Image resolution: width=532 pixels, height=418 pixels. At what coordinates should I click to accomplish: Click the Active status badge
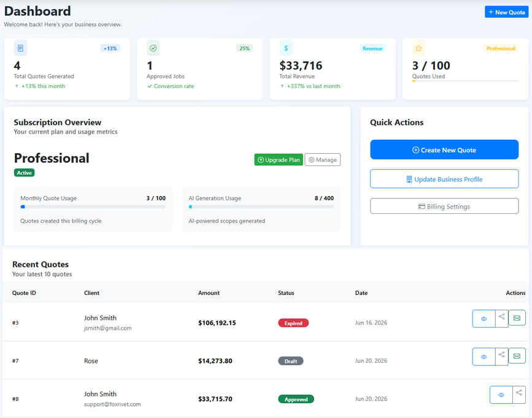(25, 173)
